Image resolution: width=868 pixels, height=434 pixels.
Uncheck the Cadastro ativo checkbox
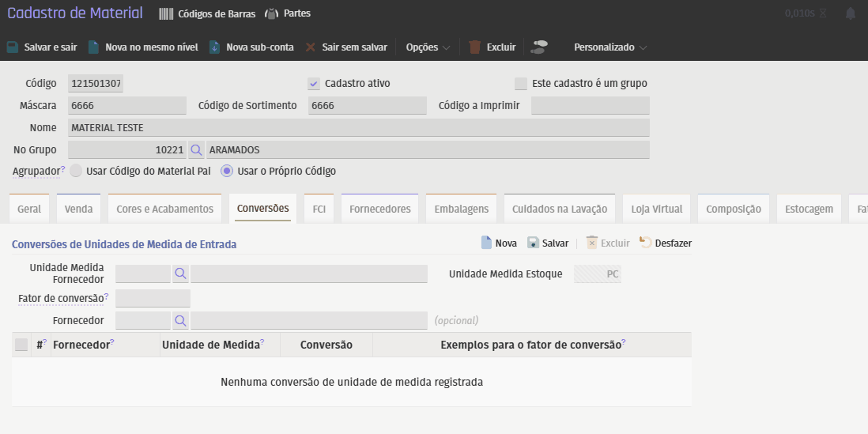pos(314,83)
